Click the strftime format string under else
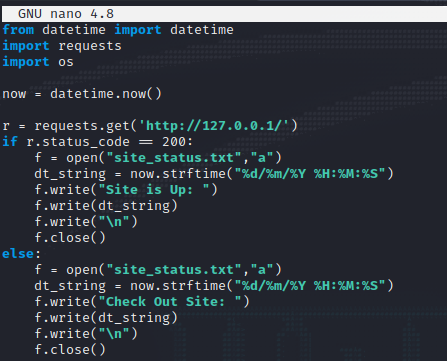The width and height of the screenshot is (447, 361). click(310, 286)
